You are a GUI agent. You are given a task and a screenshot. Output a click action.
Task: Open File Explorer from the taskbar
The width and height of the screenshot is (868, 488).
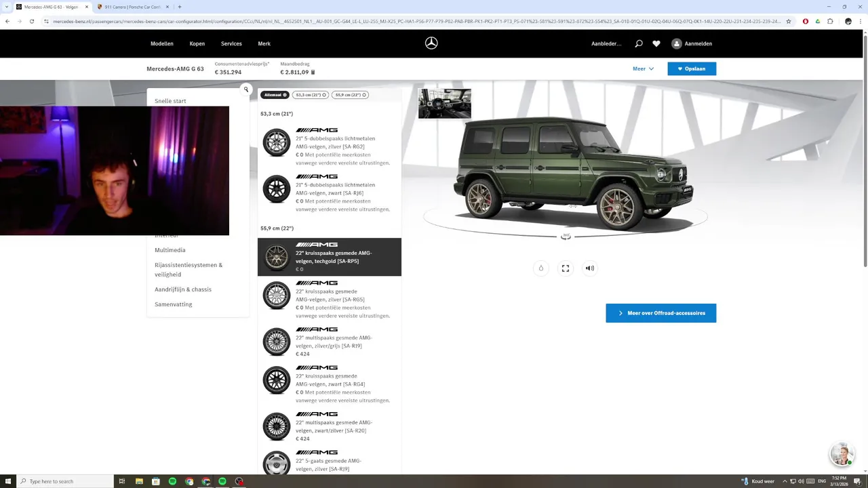139,481
